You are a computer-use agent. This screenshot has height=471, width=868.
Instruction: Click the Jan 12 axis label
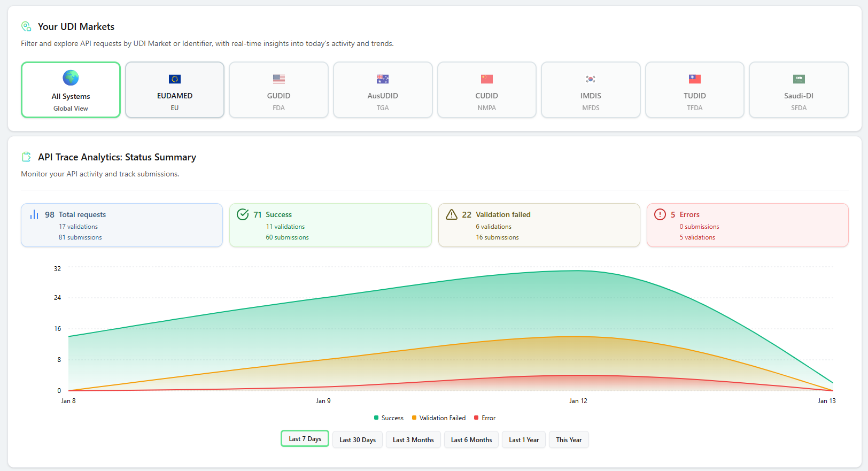point(578,401)
